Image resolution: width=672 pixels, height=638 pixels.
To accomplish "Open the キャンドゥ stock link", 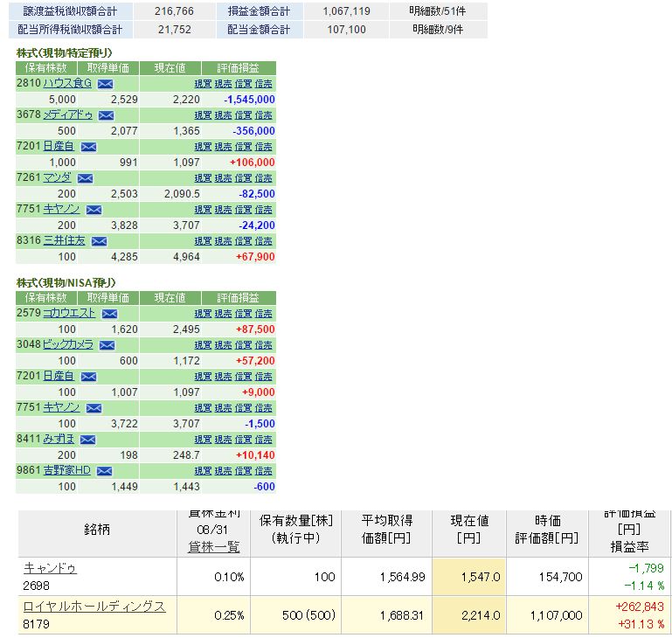I will point(50,568).
